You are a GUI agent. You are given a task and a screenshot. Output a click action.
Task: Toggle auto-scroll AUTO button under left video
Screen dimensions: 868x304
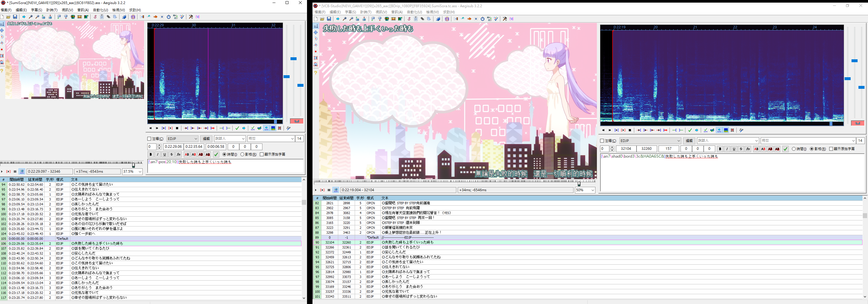22,172
